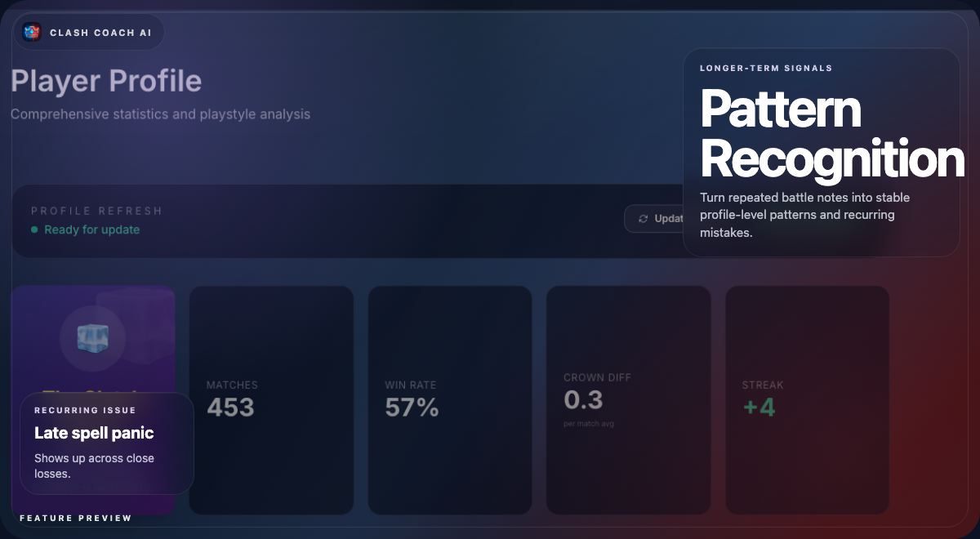Screen dimensions: 980x539
Task: Click the Crown Diff 0.3 per match average
Action: 628,399
